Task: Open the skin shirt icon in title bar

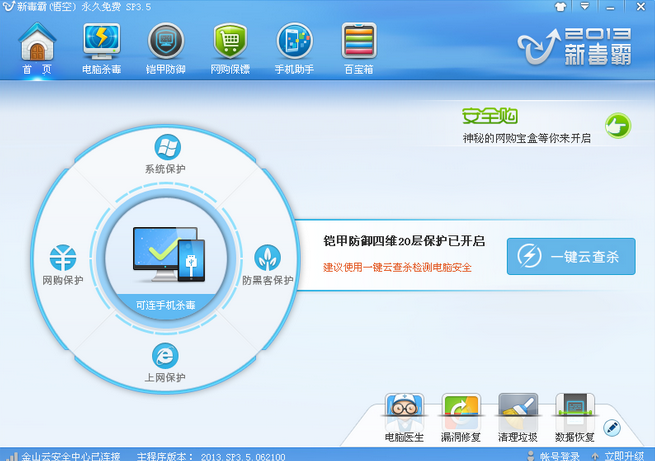Action: pyautogui.click(x=560, y=7)
